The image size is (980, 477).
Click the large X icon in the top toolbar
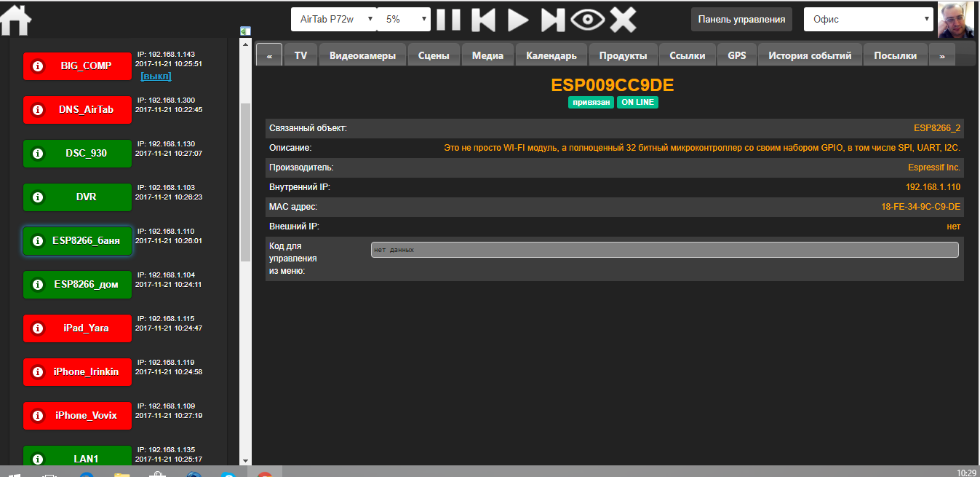(x=623, y=20)
